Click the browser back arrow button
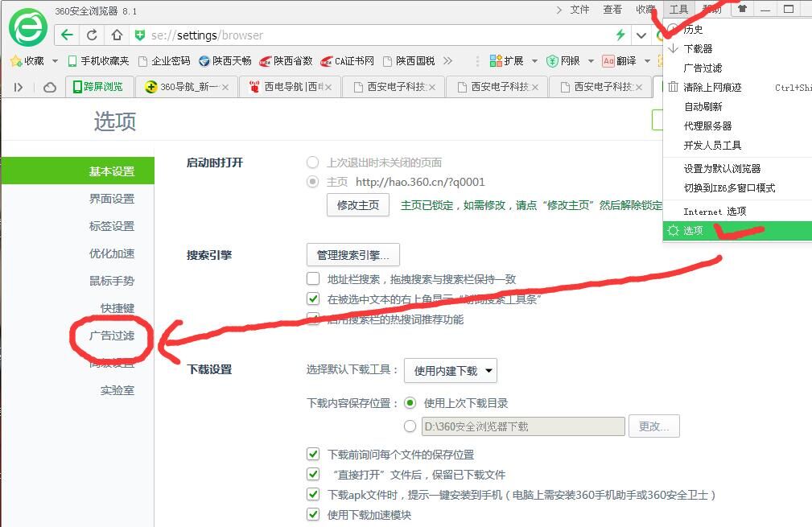This screenshot has height=527, width=812. 67,35
